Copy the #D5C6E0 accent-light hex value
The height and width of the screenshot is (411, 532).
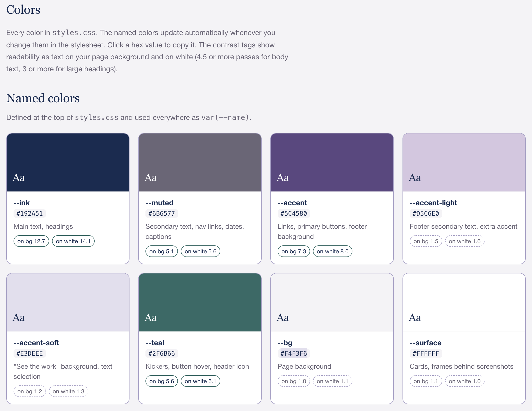tap(426, 213)
